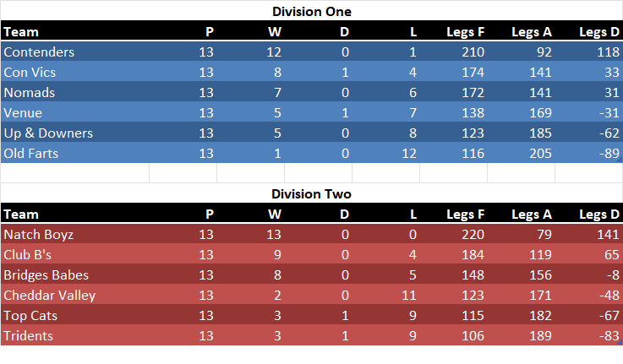Click Team header in Division Two table

pyautogui.click(x=21, y=215)
